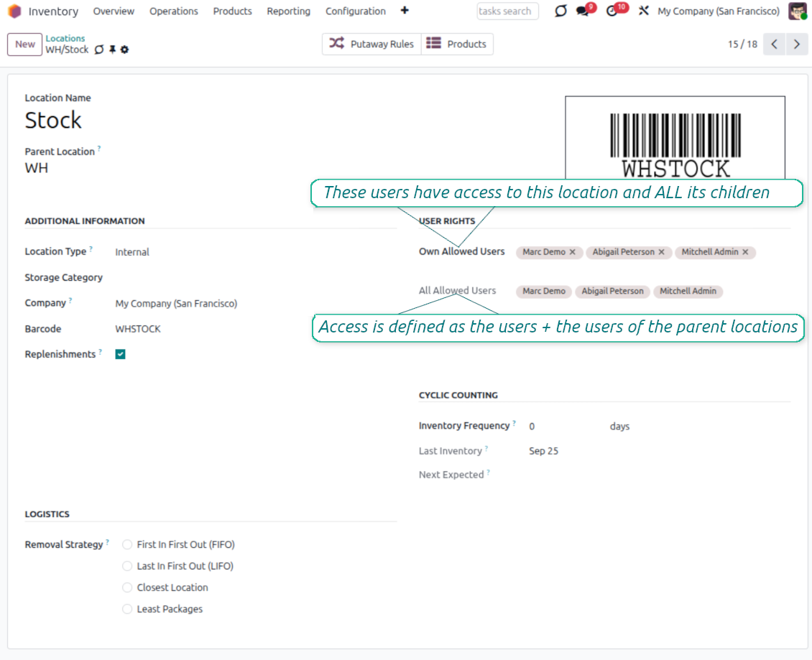Screen dimensions: 812x660
Task: Click the next record chevron
Action: point(797,44)
